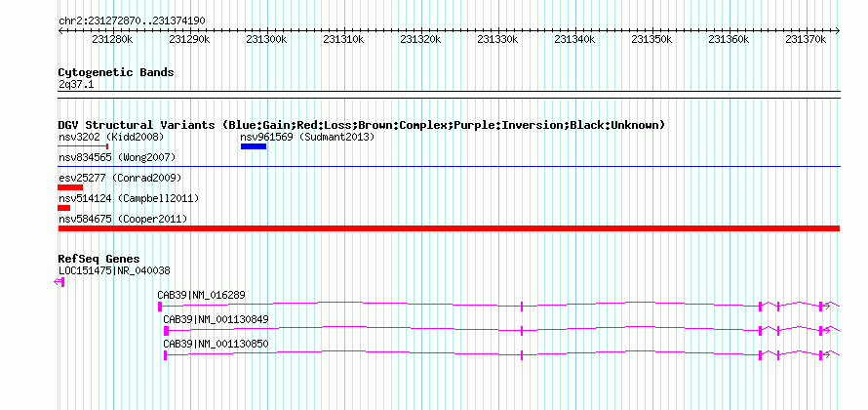
Task: Click the 231340k ruler label
Action: [x=575, y=39]
